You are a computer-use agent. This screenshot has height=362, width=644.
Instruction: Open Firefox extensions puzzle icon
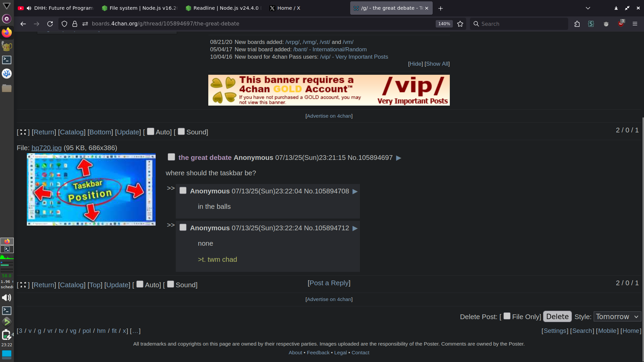click(x=577, y=24)
